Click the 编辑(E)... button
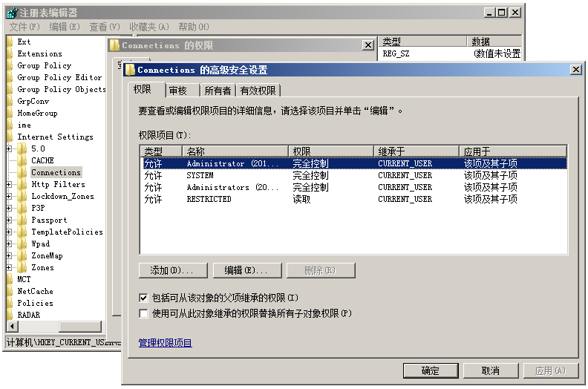 (246, 270)
